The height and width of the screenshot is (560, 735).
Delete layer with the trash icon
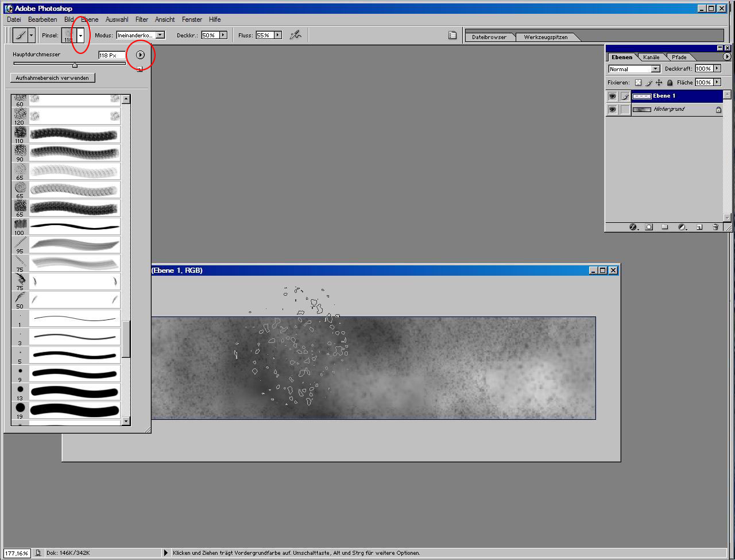coord(715,227)
